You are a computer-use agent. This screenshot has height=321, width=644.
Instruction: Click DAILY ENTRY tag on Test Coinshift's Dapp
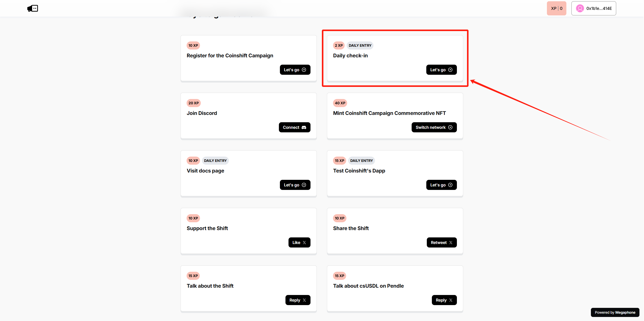(x=362, y=161)
